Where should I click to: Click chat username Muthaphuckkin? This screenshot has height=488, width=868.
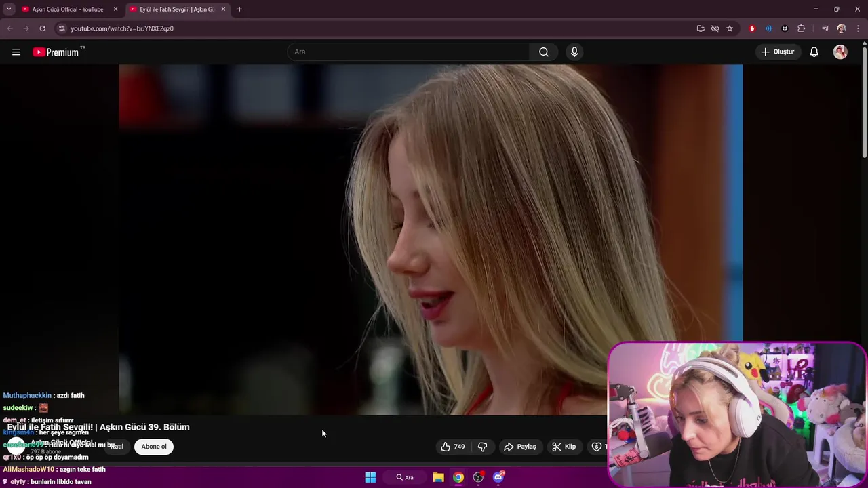pyautogui.click(x=27, y=396)
